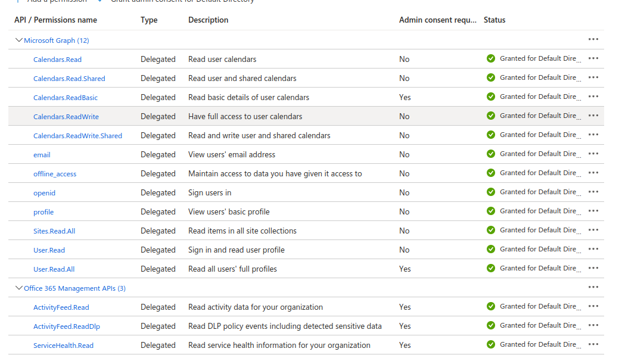
Task: Collapse Office 365 Management APIs group
Action: coord(19,288)
